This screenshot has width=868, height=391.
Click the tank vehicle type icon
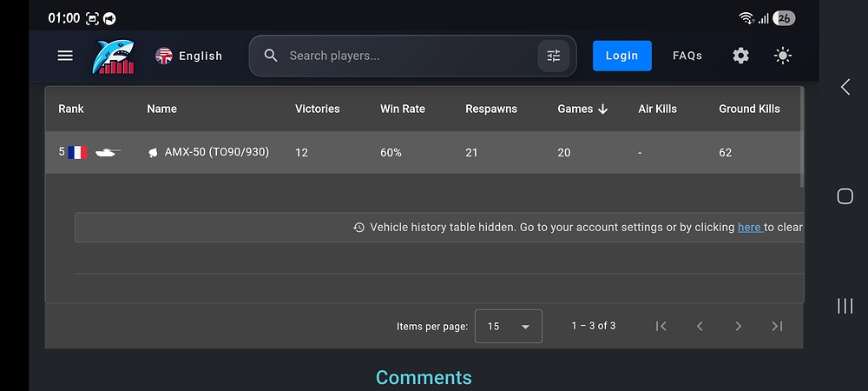point(108,152)
